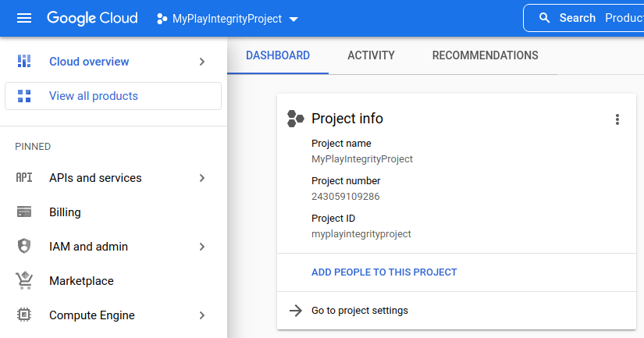The height and width of the screenshot is (338, 644).
Task: Open the MyPlayIntegrityProject project selector dropdown arrow
Action: [294, 20]
